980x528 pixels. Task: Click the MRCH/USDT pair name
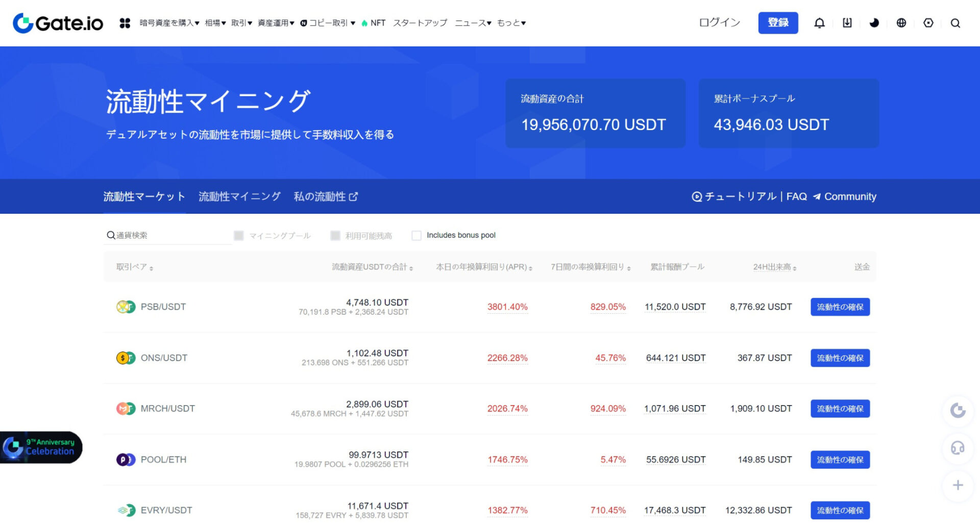167,409
